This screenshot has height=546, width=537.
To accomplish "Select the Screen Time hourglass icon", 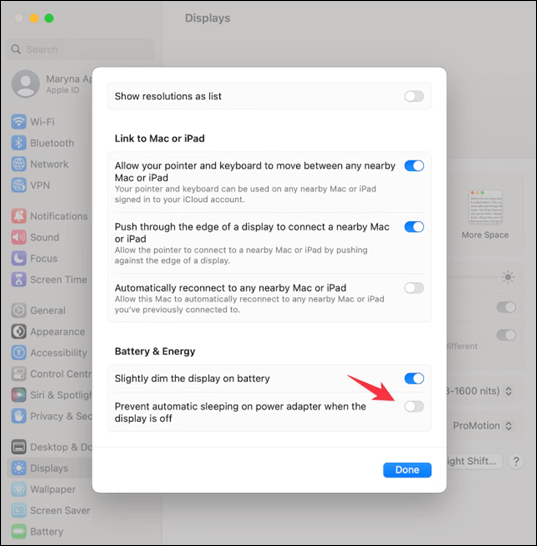I will [18, 279].
